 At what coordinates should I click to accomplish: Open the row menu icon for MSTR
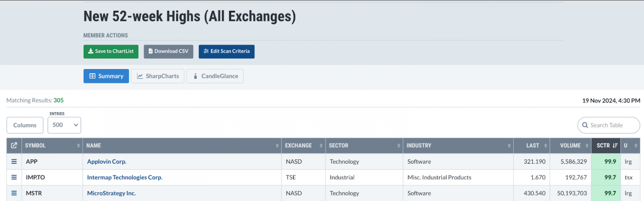[x=14, y=193]
